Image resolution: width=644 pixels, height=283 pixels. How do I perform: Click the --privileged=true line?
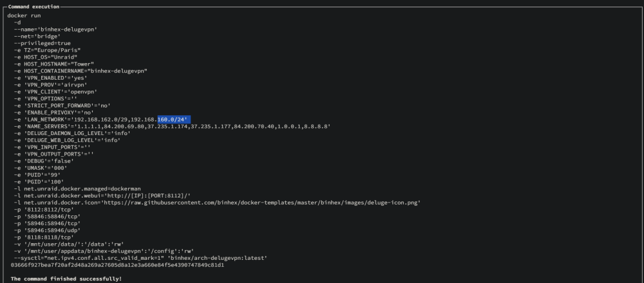43,44
